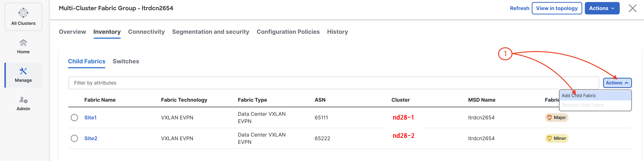Click the Minor shield status badge
This screenshot has height=161, width=644.
click(557, 138)
